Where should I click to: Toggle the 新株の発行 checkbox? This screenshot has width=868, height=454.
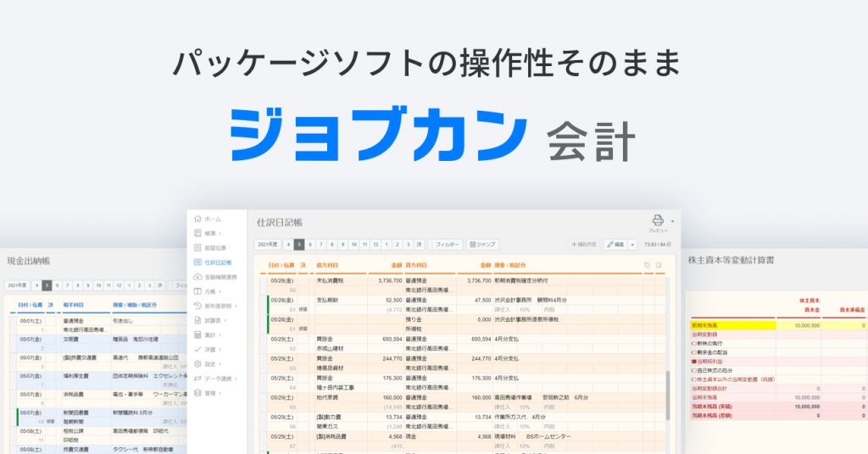pos(694,343)
